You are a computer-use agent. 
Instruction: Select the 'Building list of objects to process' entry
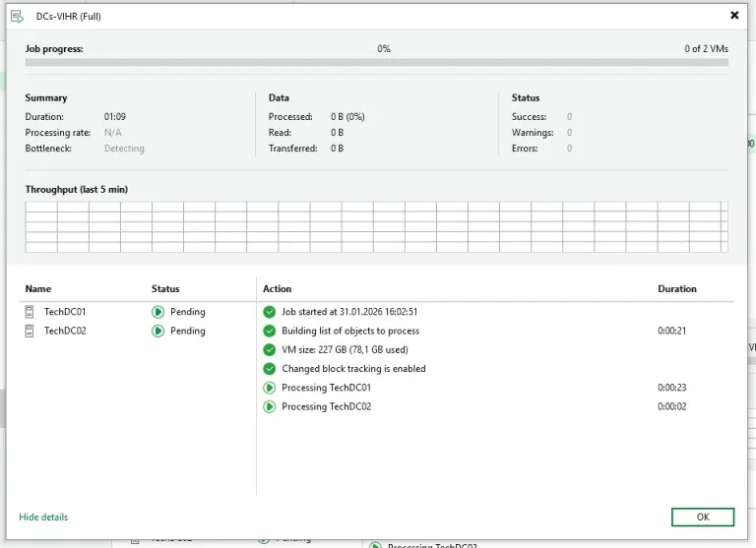tap(350, 331)
